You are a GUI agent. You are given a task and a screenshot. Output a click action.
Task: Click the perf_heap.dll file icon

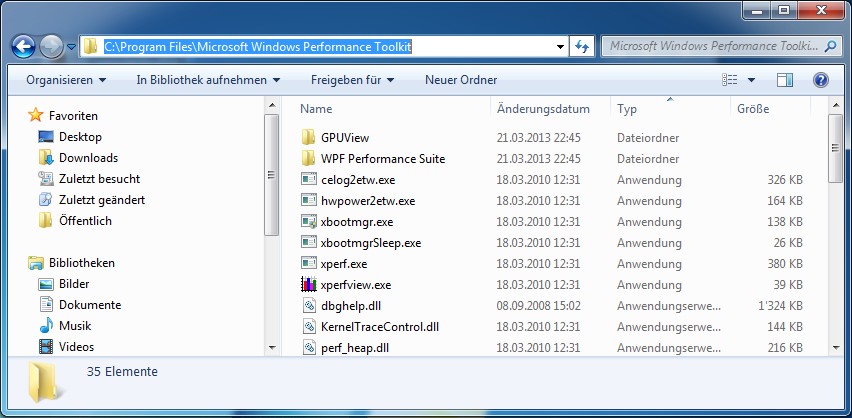pyautogui.click(x=309, y=347)
